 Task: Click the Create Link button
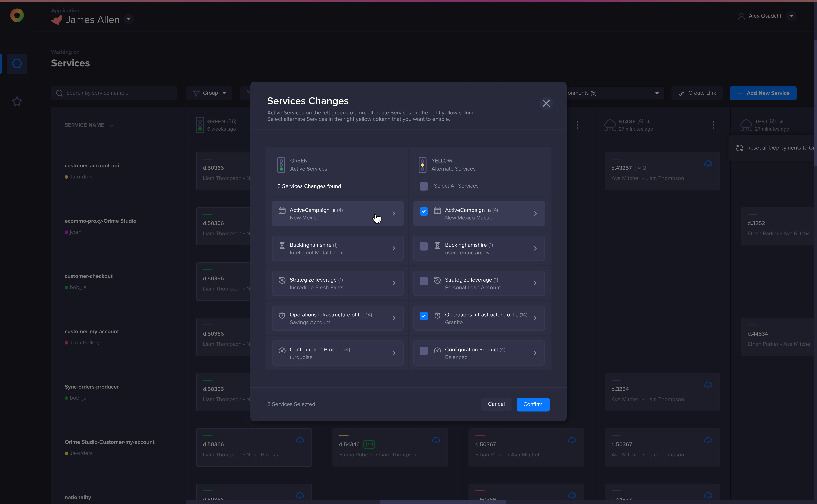click(x=697, y=93)
